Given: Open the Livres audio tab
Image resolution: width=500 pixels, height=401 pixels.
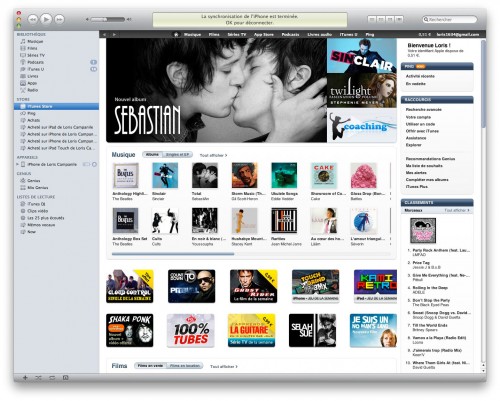Looking at the screenshot, I should pos(319,34).
